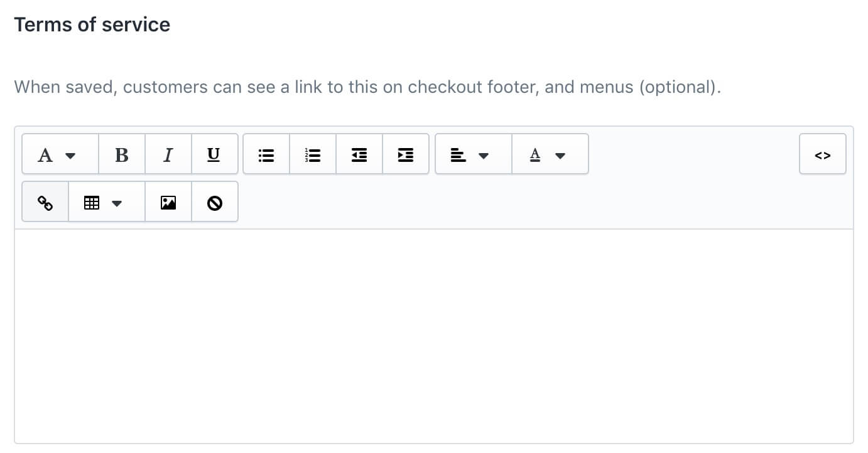The height and width of the screenshot is (453, 868).
Task: Open the text alignment dropdown
Action: pyautogui.click(x=474, y=154)
